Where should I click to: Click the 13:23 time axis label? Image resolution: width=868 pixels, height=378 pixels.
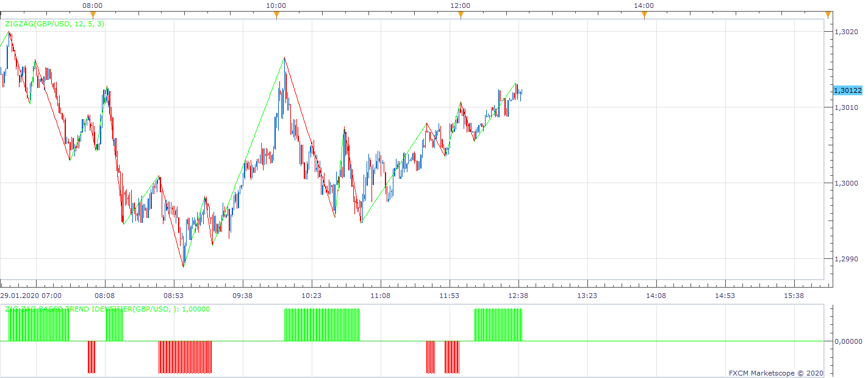tap(587, 295)
